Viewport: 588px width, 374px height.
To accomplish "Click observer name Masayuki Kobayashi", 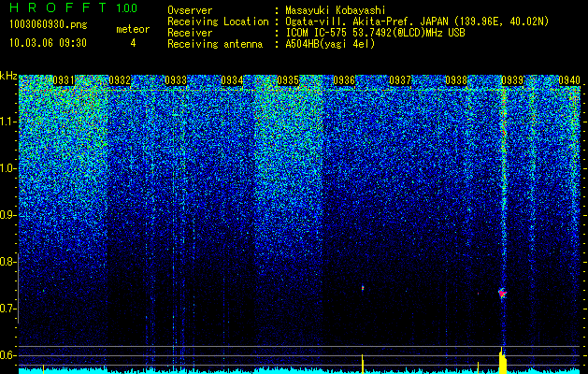I will (336, 10).
